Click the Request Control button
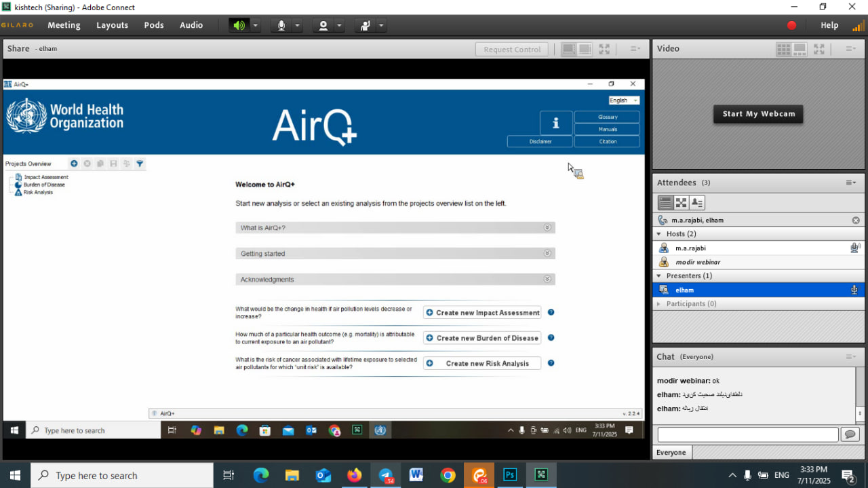Image resolution: width=868 pixels, height=488 pixels. click(x=512, y=49)
